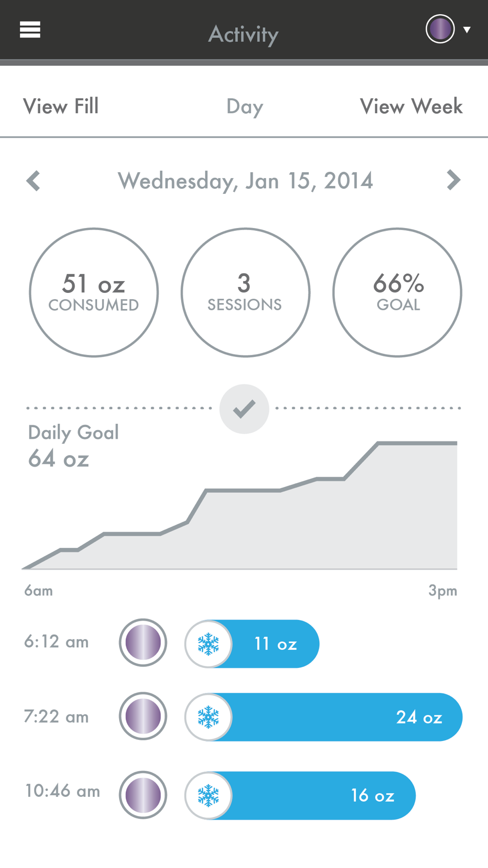Expand the profile dropdown arrow
The width and height of the screenshot is (488, 868).
tap(467, 30)
